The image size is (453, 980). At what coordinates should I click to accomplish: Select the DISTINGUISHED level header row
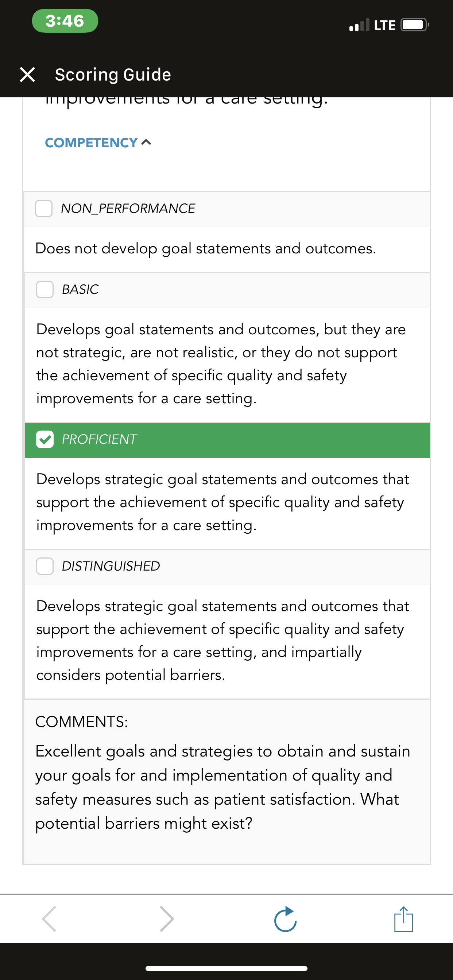click(x=228, y=567)
